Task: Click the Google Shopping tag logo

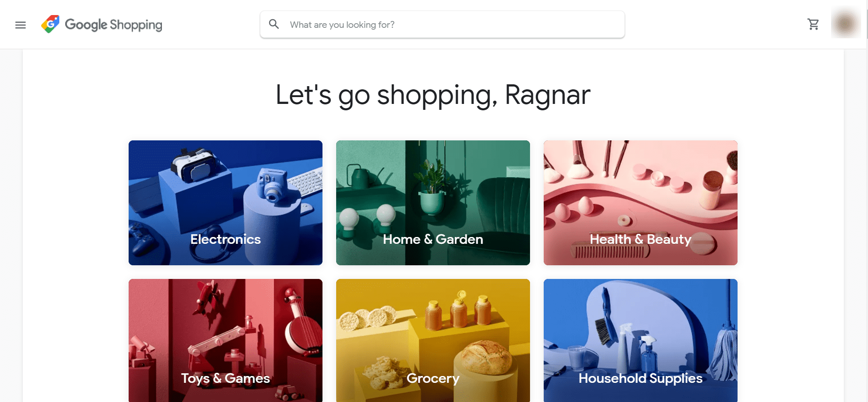Action: tap(50, 24)
